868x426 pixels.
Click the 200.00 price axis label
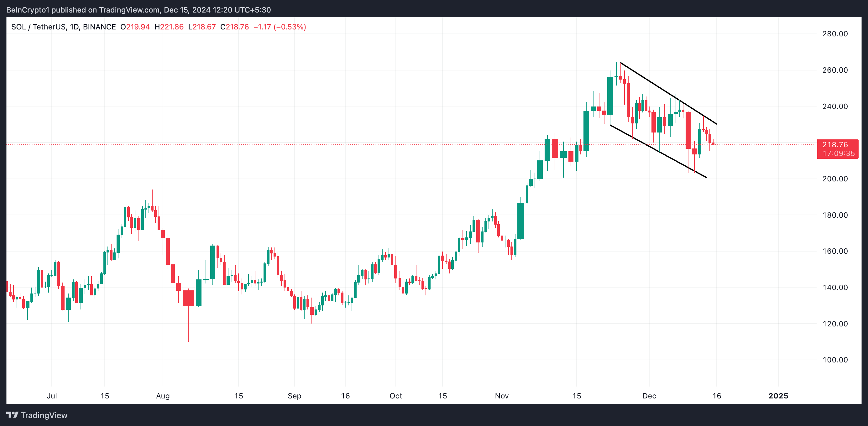coord(835,179)
